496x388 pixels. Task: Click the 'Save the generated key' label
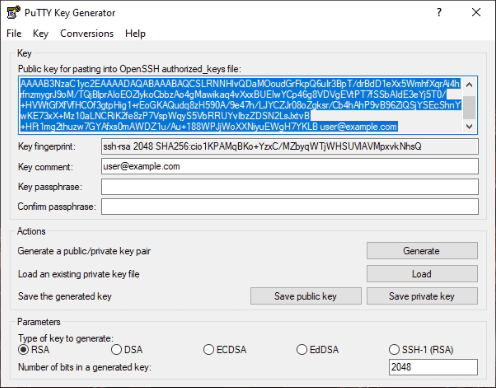[x=65, y=296]
